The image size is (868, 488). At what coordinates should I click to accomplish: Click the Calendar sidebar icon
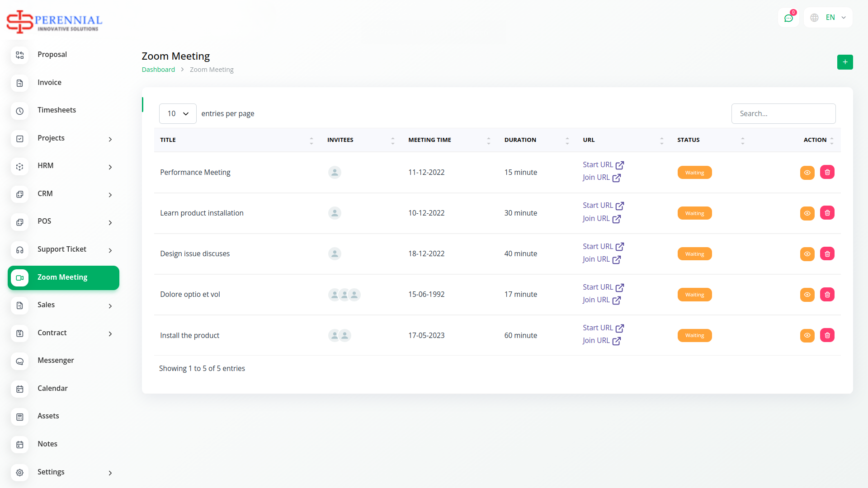pos(20,389)
